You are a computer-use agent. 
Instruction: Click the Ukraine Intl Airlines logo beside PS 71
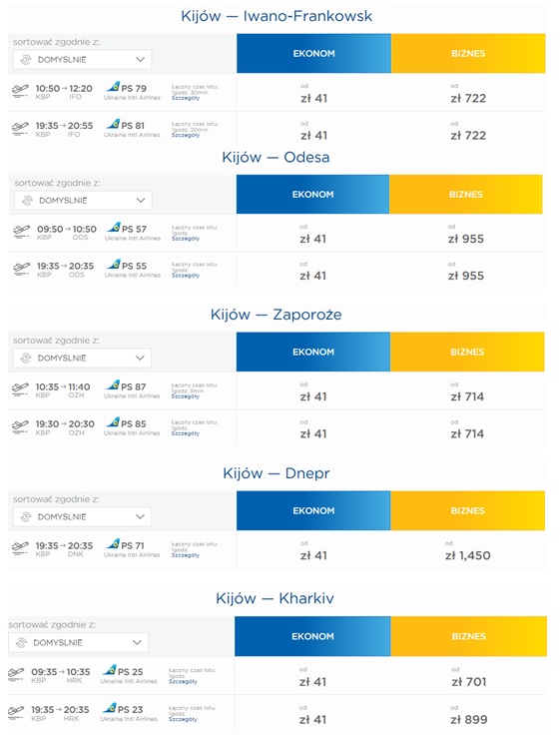click(x=113, y=543)
